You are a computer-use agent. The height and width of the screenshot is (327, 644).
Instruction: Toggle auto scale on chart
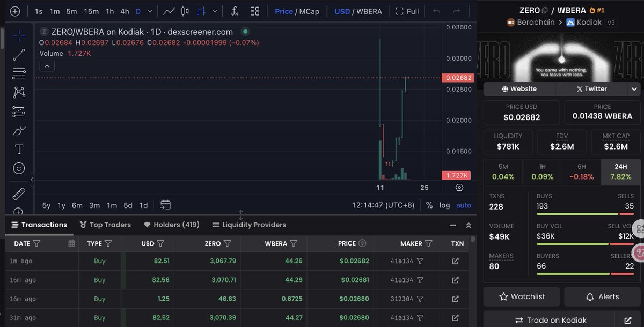pos(464,205)
